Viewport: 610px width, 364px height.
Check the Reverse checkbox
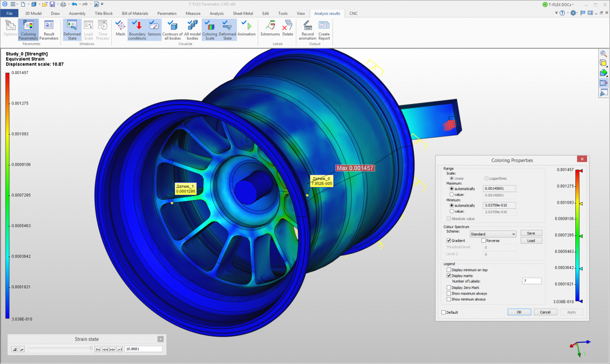click(483, 241)
